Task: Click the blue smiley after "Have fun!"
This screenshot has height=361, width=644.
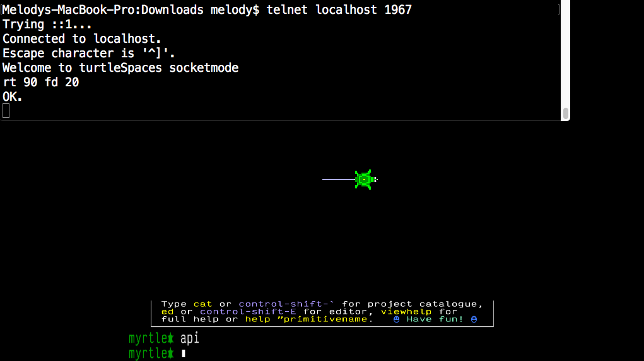Action: (x=474, y=319)
